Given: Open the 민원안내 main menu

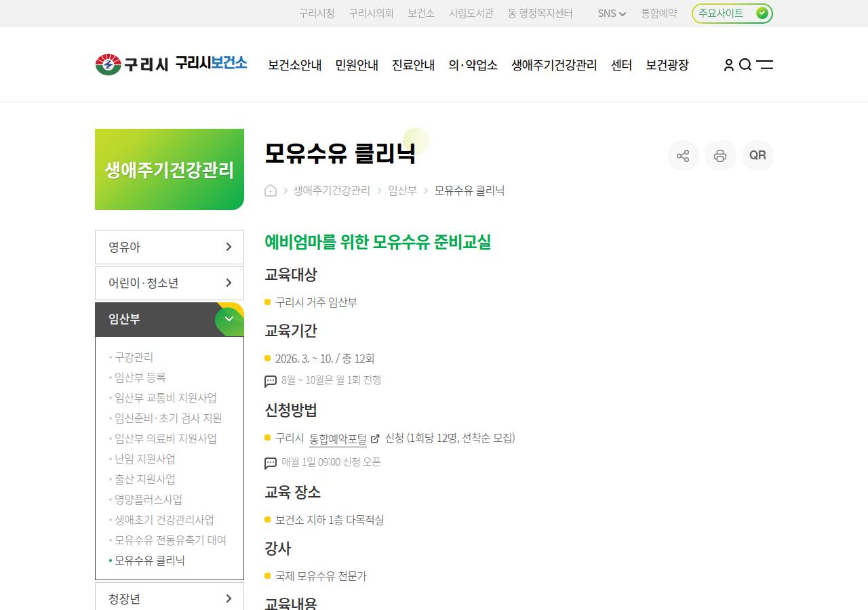Looking at the screenshot, I should 357,65.
